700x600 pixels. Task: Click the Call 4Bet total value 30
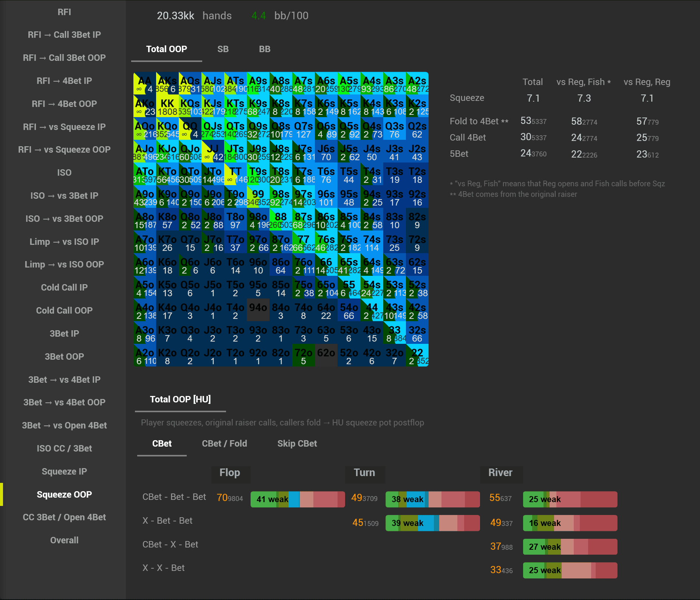tap(526, 137)
